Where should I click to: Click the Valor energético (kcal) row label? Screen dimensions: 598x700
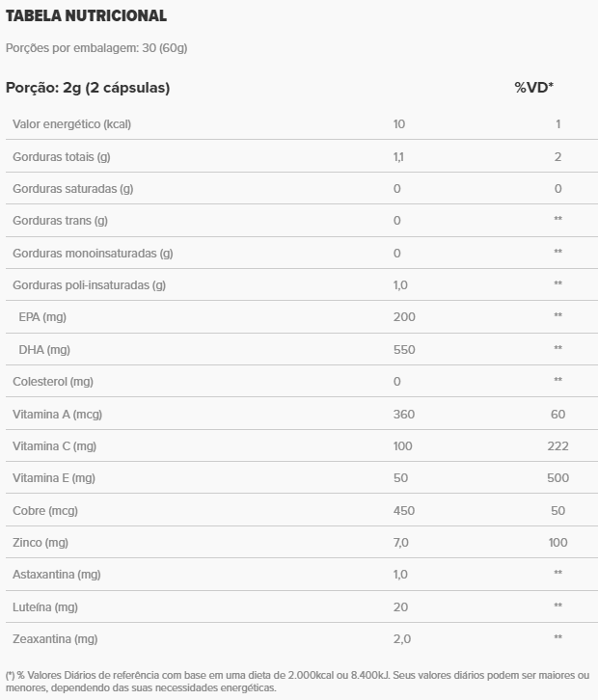click(x=71, y=124)
